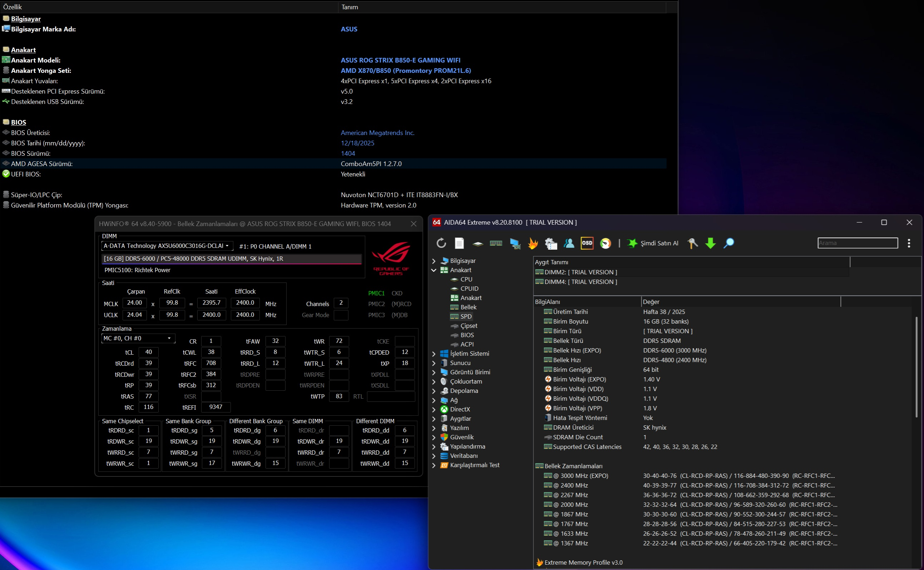The width and height of the screenshot is (924, 570).
Task: Select the Yazılım tree item
Action: [x=459, y=428]
